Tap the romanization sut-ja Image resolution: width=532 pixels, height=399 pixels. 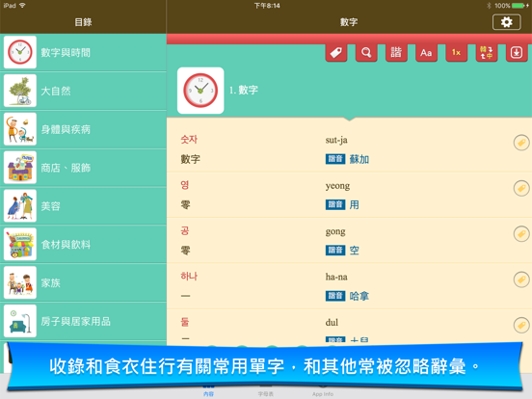coord(336,140)
